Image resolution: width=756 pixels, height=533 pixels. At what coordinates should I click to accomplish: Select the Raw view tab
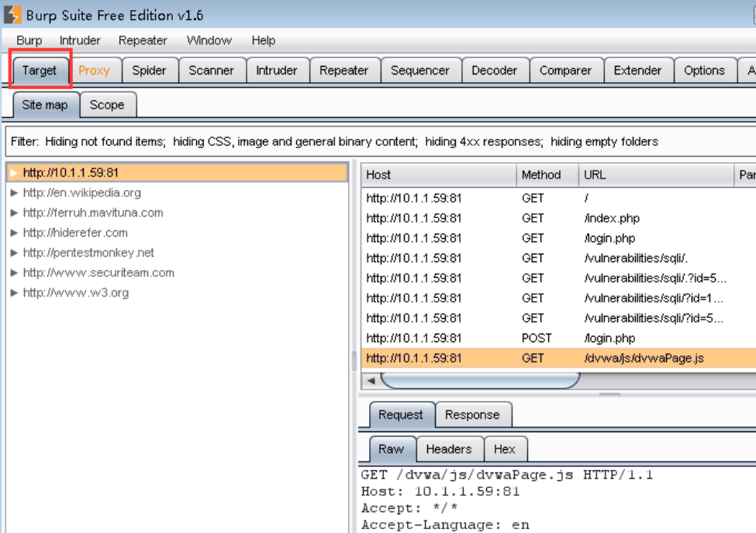click(391, 449)
